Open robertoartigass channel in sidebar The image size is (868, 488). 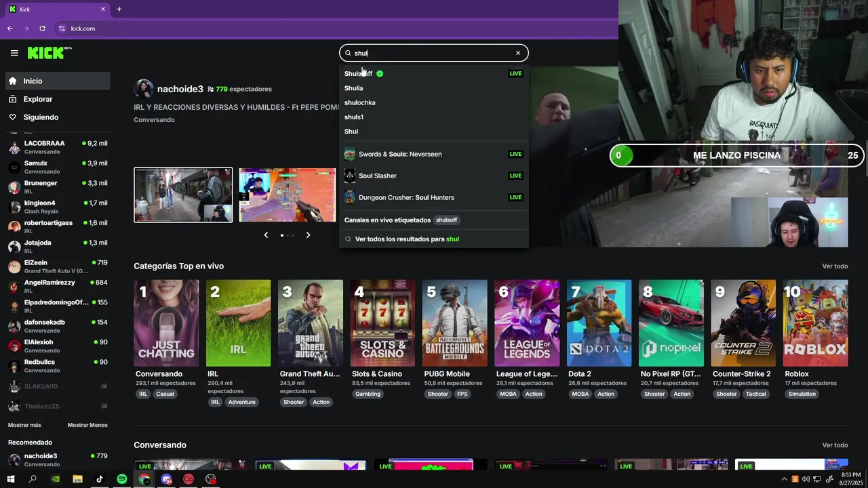(x=58, y=227)
